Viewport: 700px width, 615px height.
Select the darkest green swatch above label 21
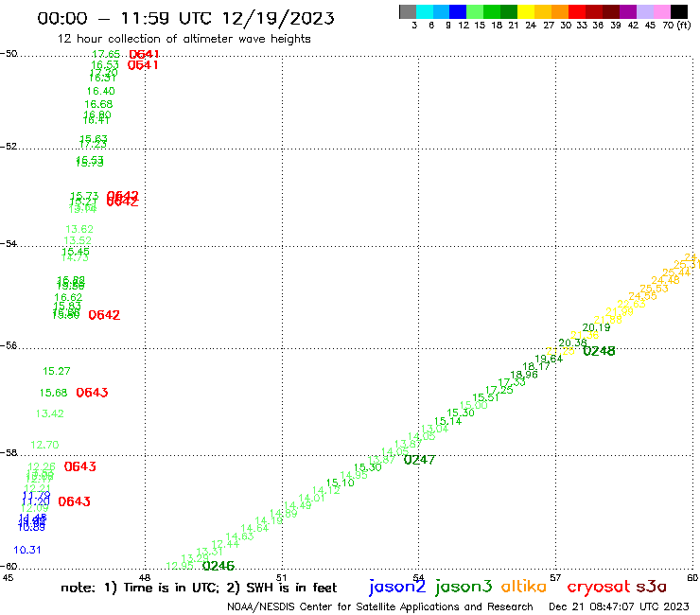509,11
